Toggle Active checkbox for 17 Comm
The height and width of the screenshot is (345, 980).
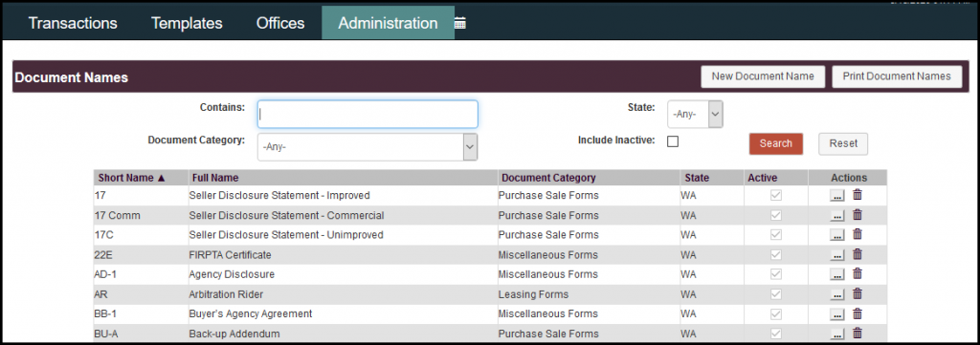click(x=776, y=215)
